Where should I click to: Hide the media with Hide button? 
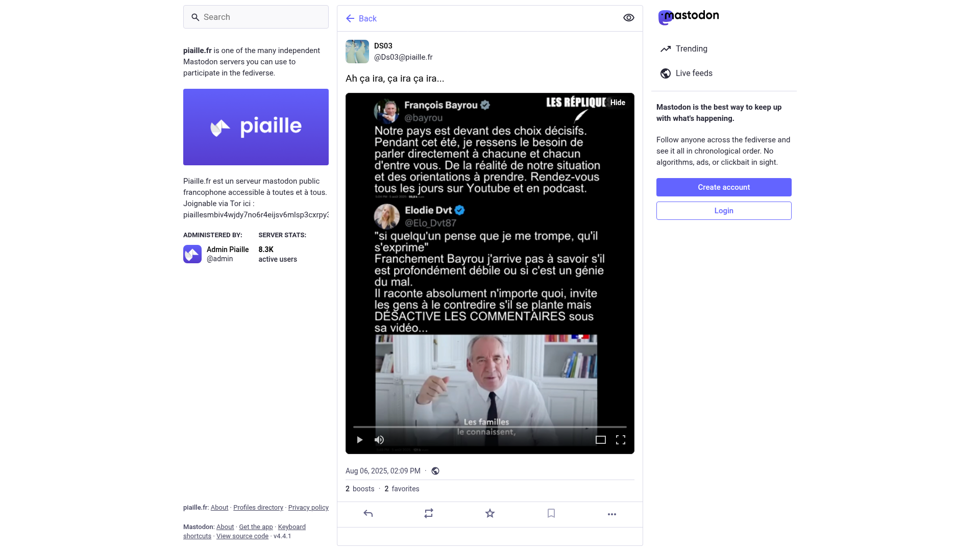point(618,103)
